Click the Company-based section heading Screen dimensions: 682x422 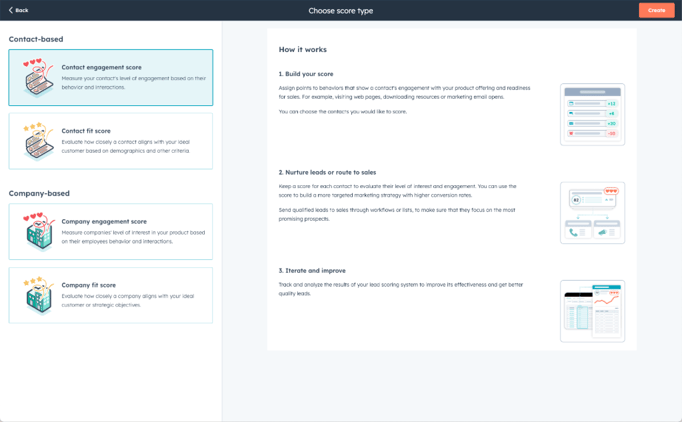click(39, 193)
